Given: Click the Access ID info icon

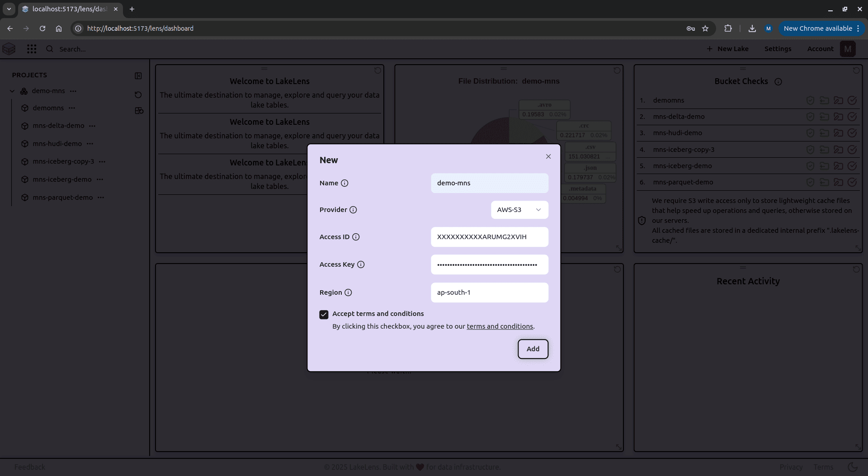Looking at the screenshot, I should point(356,237).
